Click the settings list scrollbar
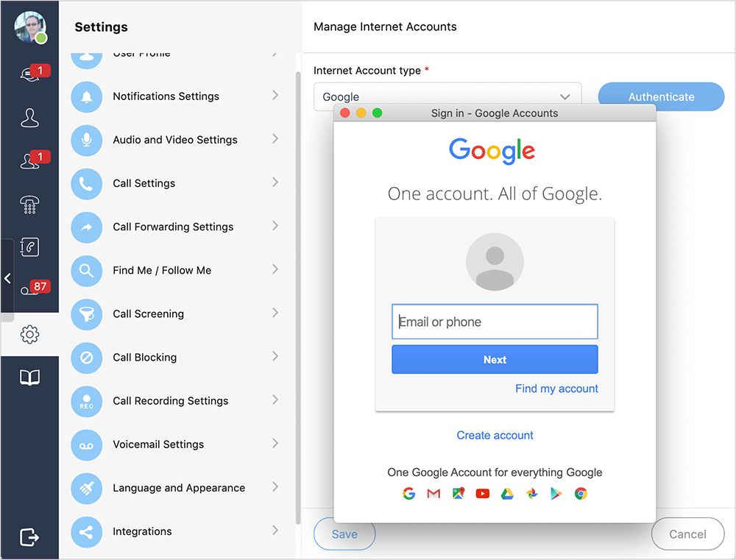The width and height of the screenshot is (736, 560). pos(297,294)
